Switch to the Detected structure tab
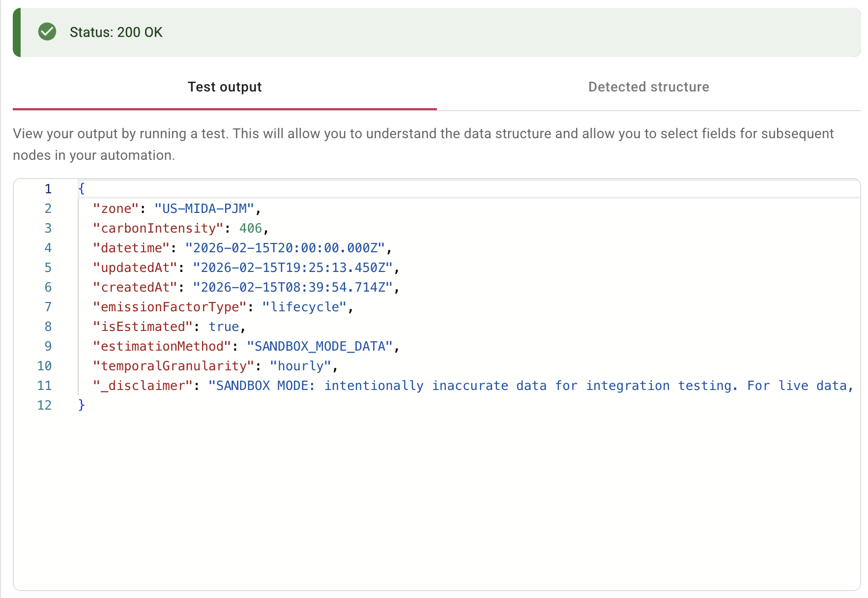The width and height of the screenshot is (868, 598). coord(648,87)
